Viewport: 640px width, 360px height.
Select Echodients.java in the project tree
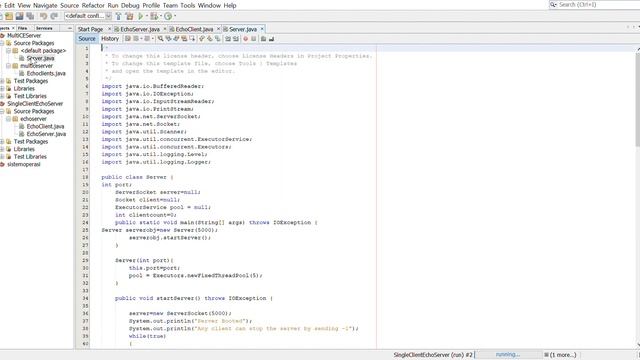[x=46, y=73]
